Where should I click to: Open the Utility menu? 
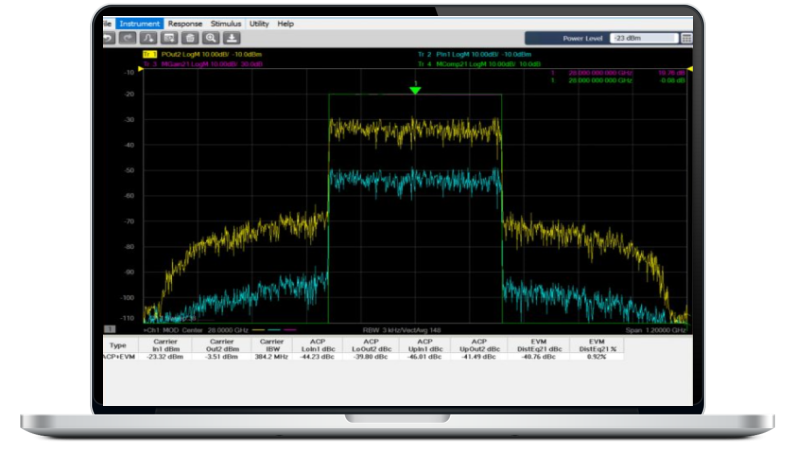click(x=259, y=23)
